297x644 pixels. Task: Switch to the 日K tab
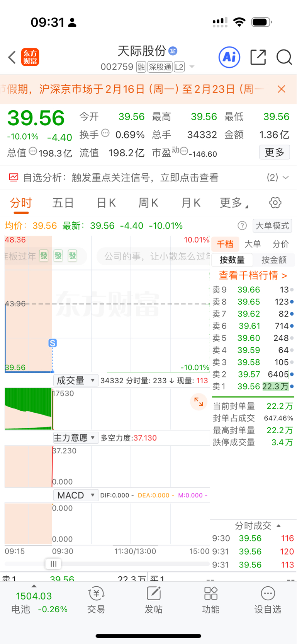(106, 203)
